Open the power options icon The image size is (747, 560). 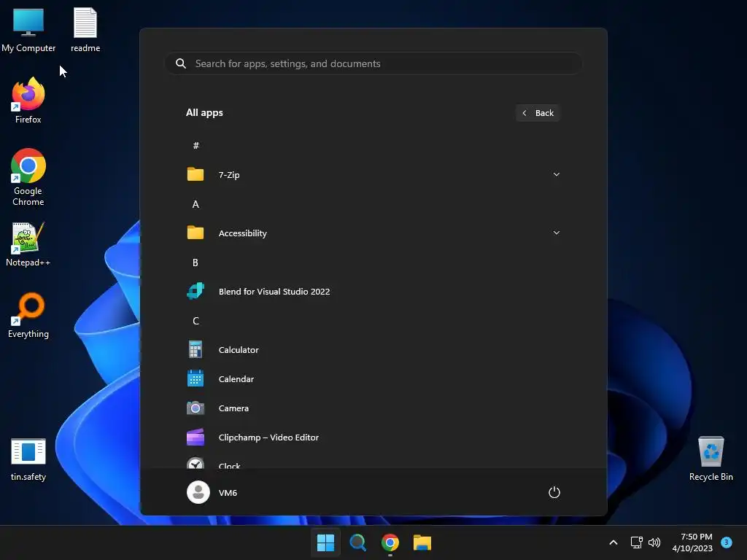click(554, 492)
